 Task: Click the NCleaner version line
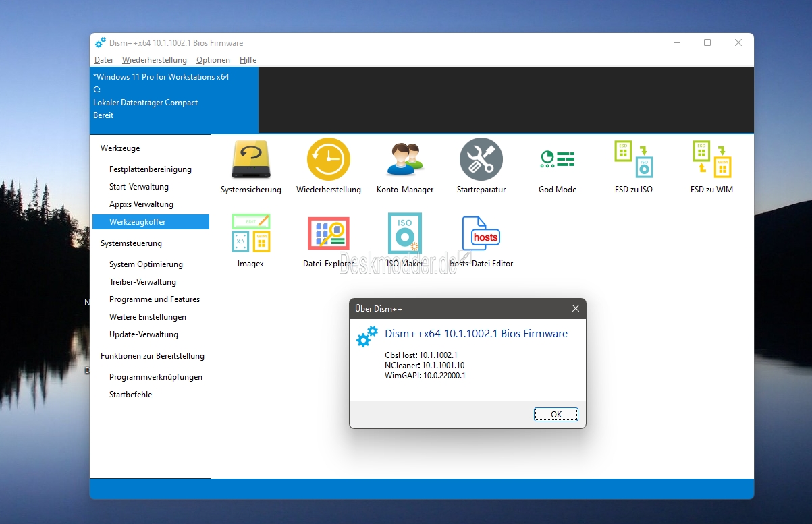tap(425, 365)
